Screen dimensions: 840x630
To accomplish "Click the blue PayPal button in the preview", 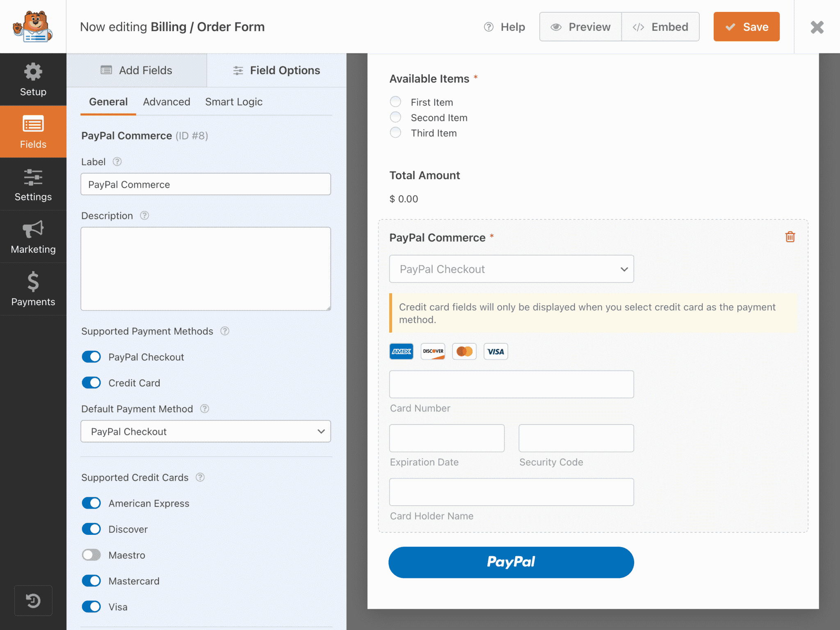I will tap(511, 562).
